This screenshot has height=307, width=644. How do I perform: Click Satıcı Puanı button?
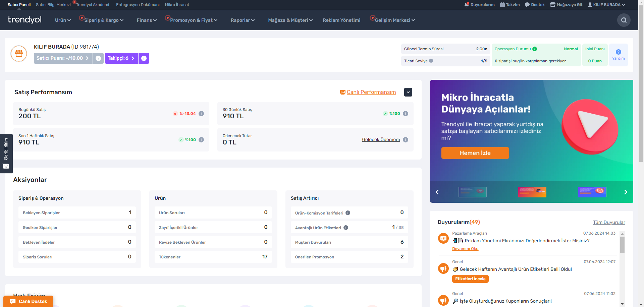[63, 58]
